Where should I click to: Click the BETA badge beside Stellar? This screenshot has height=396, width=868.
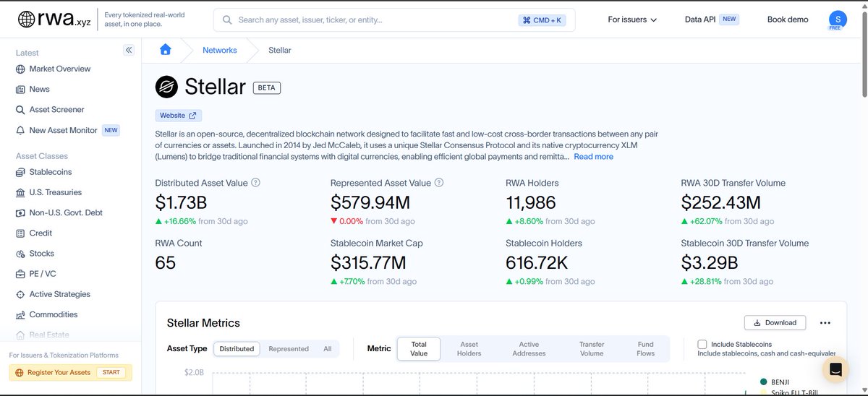pos(267,88)
